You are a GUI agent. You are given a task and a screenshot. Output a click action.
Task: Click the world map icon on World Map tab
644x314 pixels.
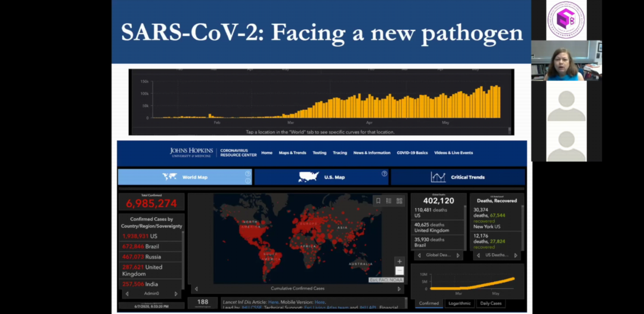tap(169, 177)
